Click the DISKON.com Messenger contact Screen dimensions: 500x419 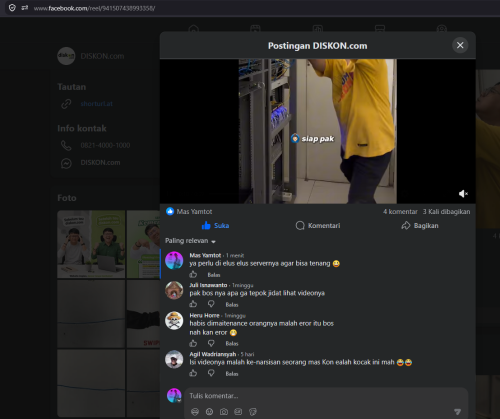100,163
